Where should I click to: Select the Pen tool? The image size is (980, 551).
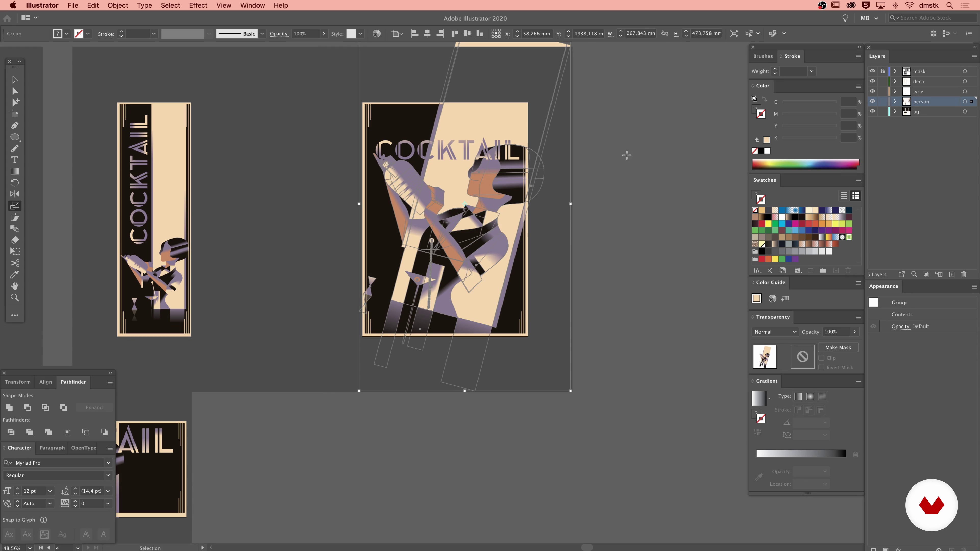coord(15,126)
